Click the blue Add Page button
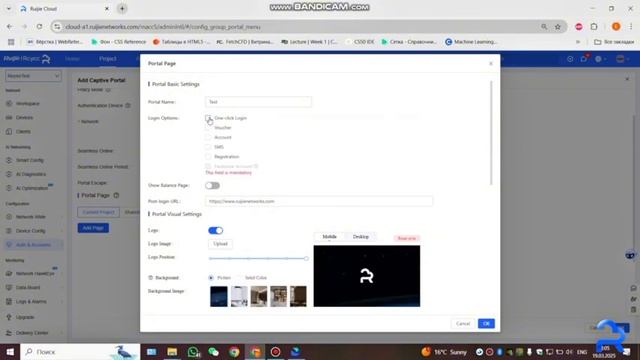 tap(93, 228)
